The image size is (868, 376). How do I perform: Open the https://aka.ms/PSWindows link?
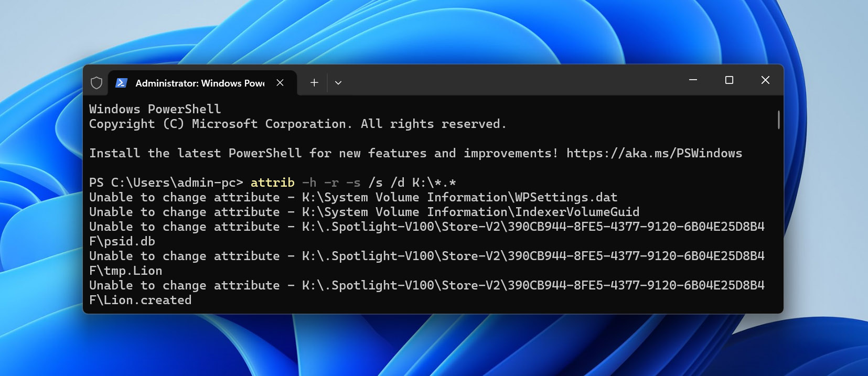pos(654,153)
